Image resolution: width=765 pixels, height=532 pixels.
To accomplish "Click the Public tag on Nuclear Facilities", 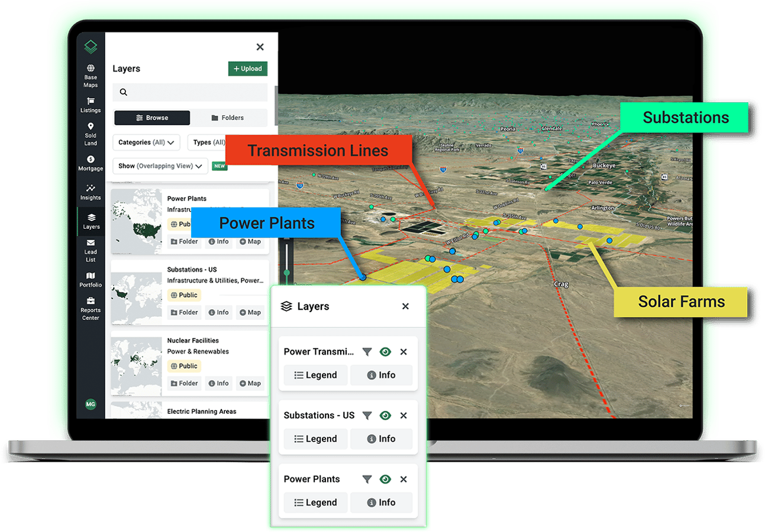I will (x=184, y=366).
